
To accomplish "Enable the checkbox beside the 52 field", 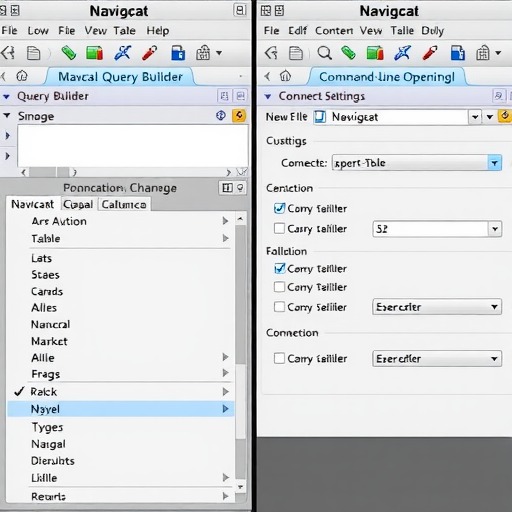I will 279,229.
